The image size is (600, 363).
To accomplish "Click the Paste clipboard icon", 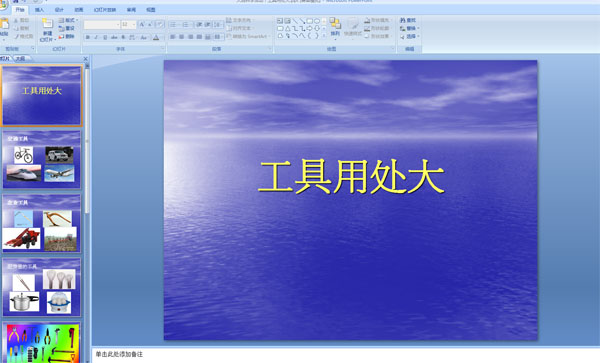I will [4, 24].
